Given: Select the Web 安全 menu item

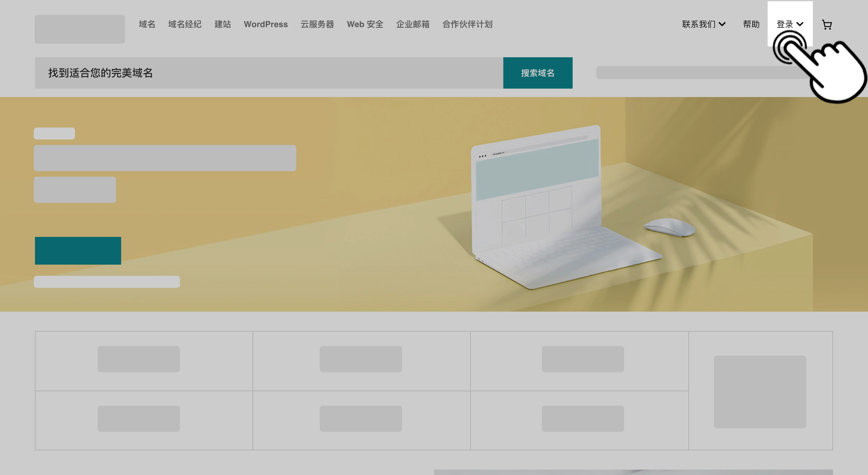Looking at the screenshot, I should pyautogui.click(x=365, y=24).
